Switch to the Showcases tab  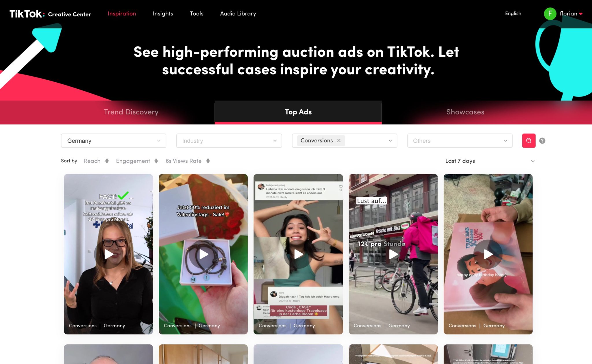click(x=465, y=112)
